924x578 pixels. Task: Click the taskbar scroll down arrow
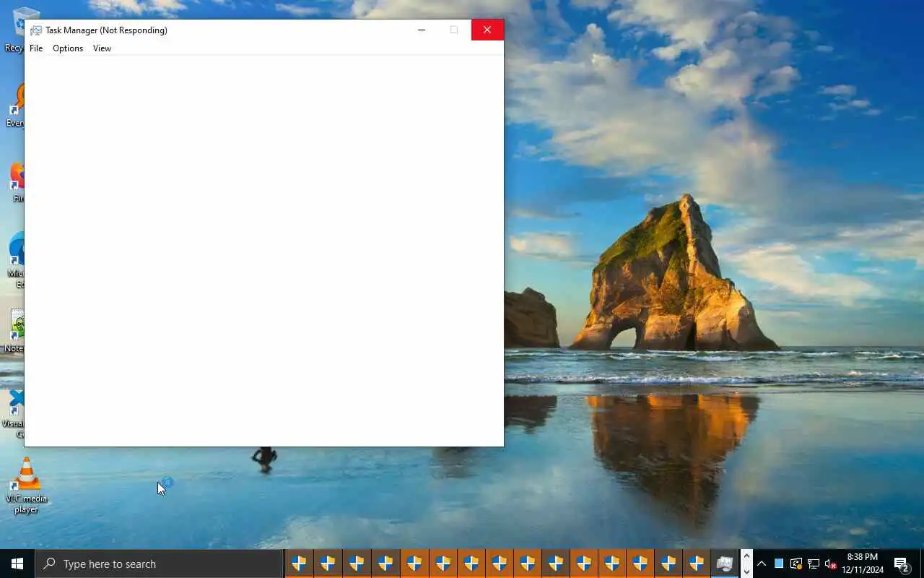746,571
